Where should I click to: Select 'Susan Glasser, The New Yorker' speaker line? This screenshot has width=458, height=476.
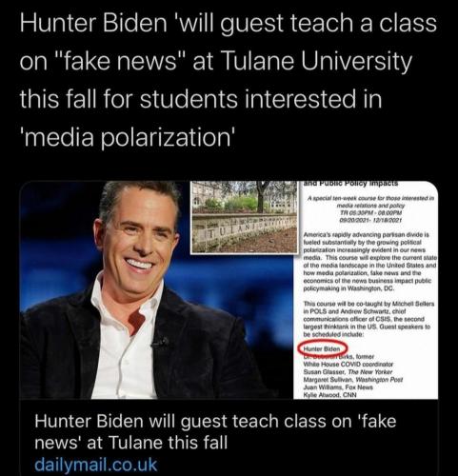coord(348,372)
